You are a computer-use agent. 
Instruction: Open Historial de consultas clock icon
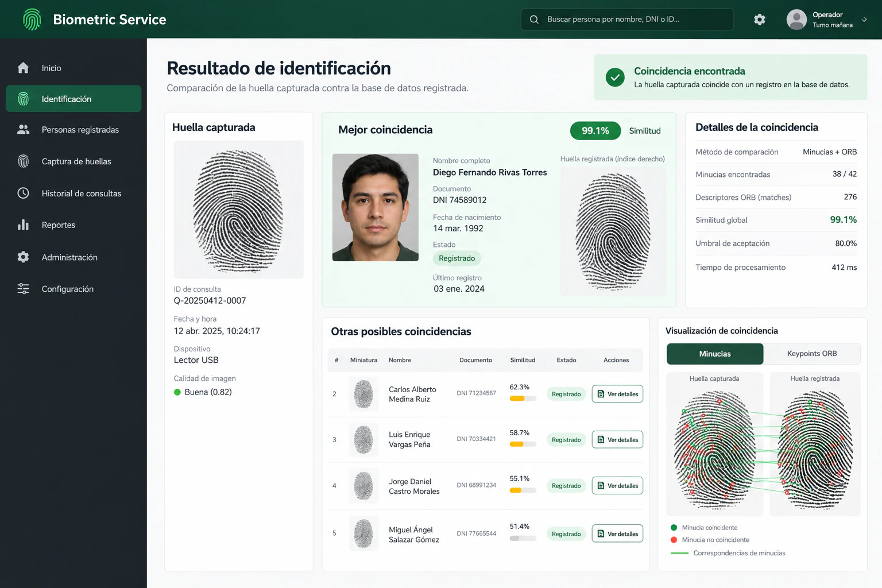pyautogui.click(x=23, y=193)
